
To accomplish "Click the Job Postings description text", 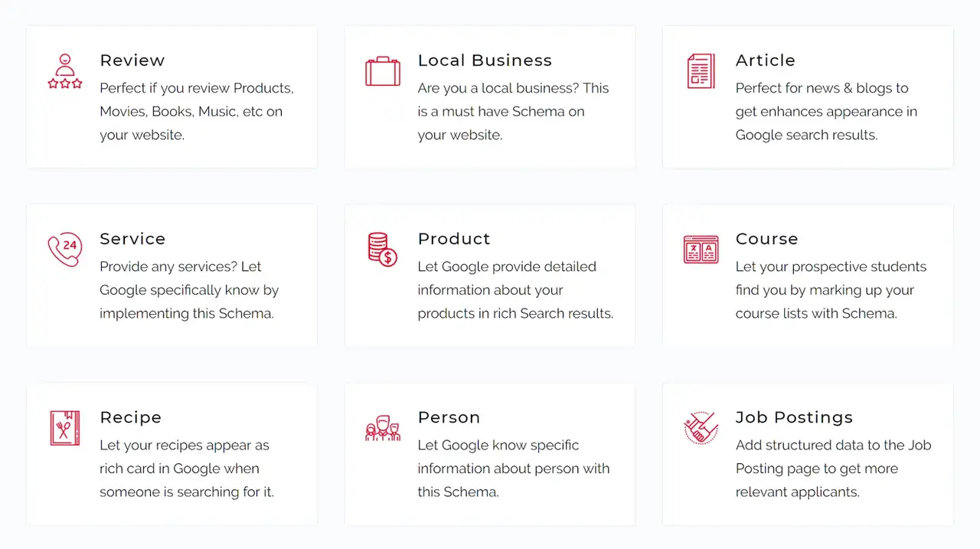I will click(833, 469).
